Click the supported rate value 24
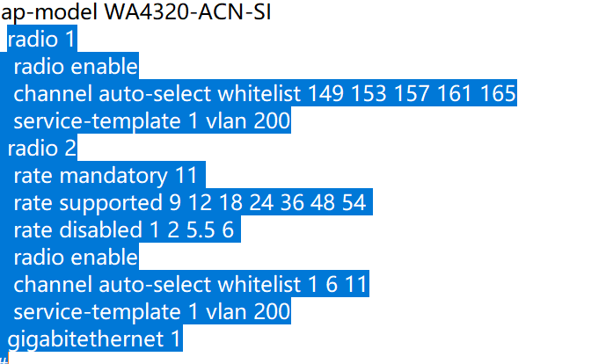Image resolution: width=606 pixels, height=364 pixels. coord(261,203)
